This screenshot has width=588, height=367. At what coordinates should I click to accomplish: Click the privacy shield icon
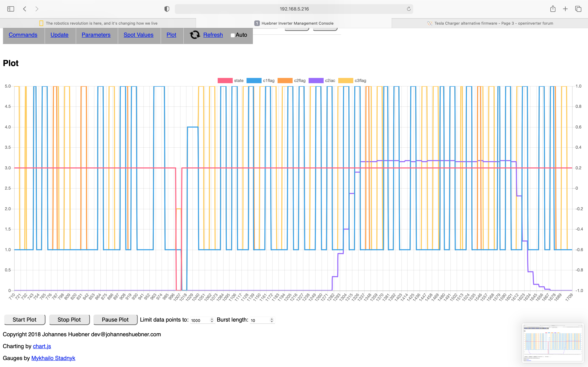click(x=167, y=9)
